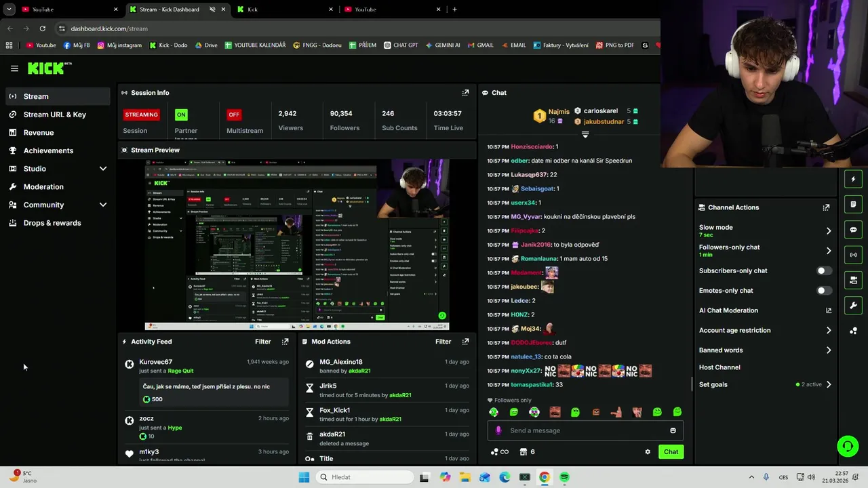Open Activity Feed Filter

[262, 342]
